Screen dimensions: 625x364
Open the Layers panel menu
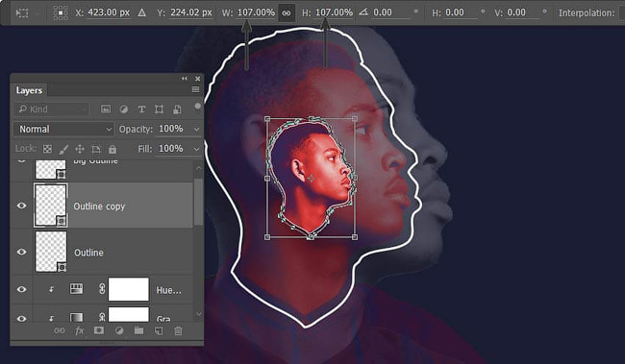point(195,89)
